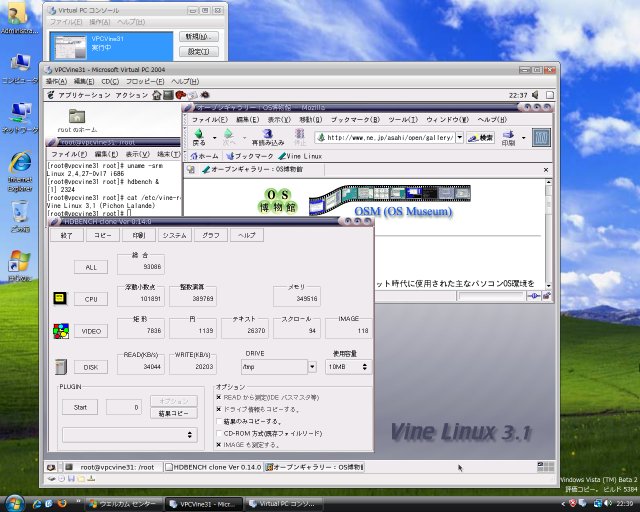
Task: Click the Mozilla Stop (停止) icon
Action: [x=300, y=134]
